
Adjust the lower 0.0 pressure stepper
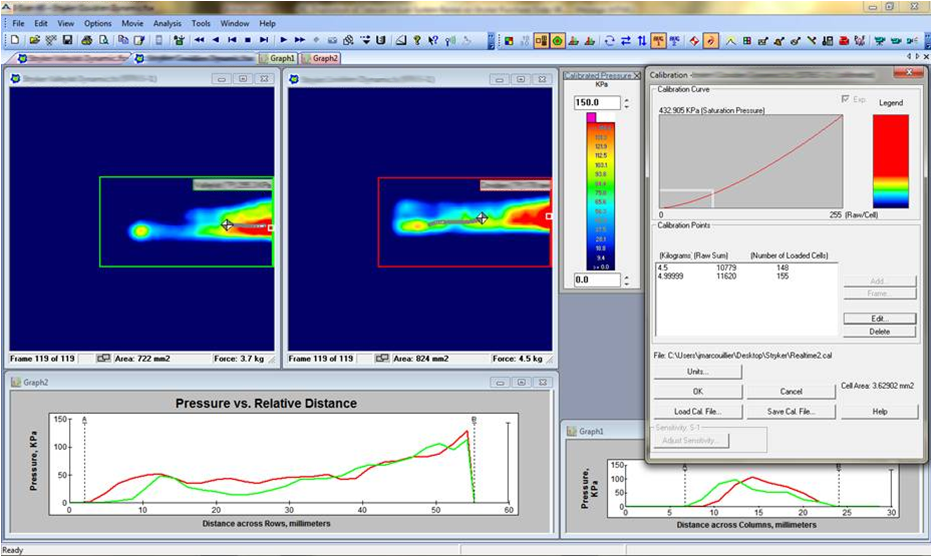[627, 281]
